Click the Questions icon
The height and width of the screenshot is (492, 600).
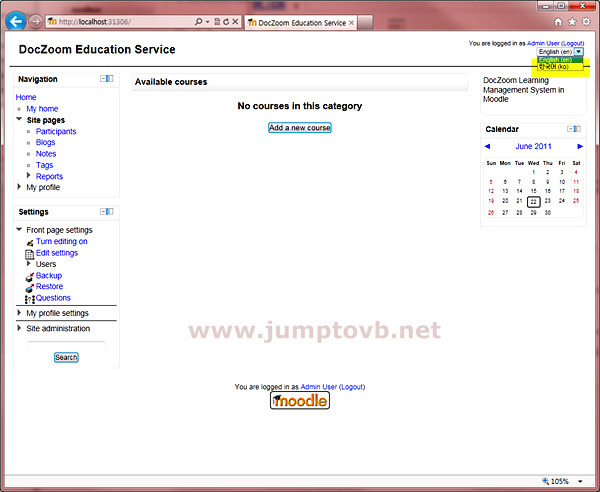click(x=30, y=299)
